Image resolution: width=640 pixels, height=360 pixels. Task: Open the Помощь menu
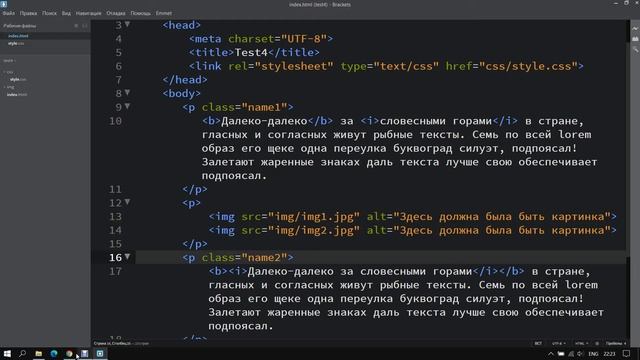pos(140,13)
